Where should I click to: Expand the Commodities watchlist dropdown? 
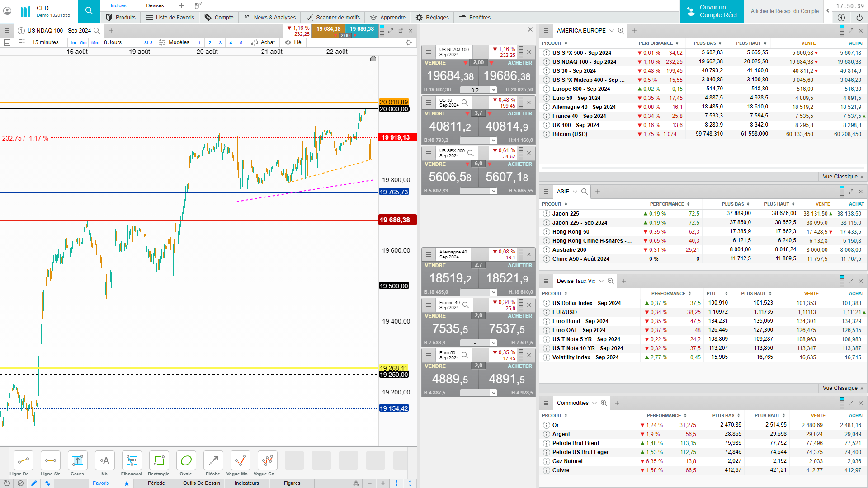click(x=594, y=403)
